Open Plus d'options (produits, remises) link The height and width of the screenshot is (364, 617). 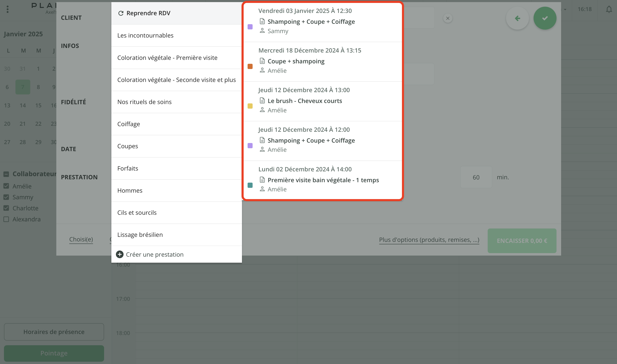coord(429,240)
